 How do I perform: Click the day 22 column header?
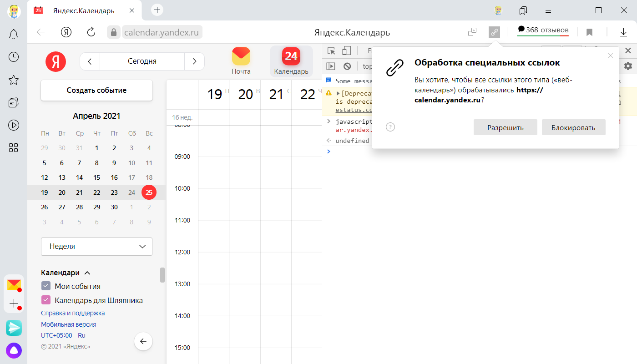(x=308, y=94)
